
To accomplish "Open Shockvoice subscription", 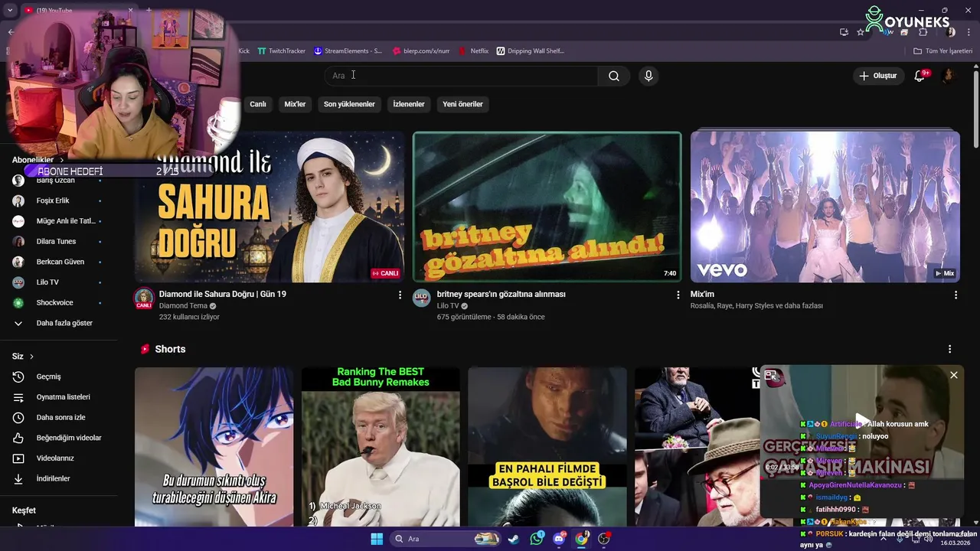I will (x=57, y=302).
